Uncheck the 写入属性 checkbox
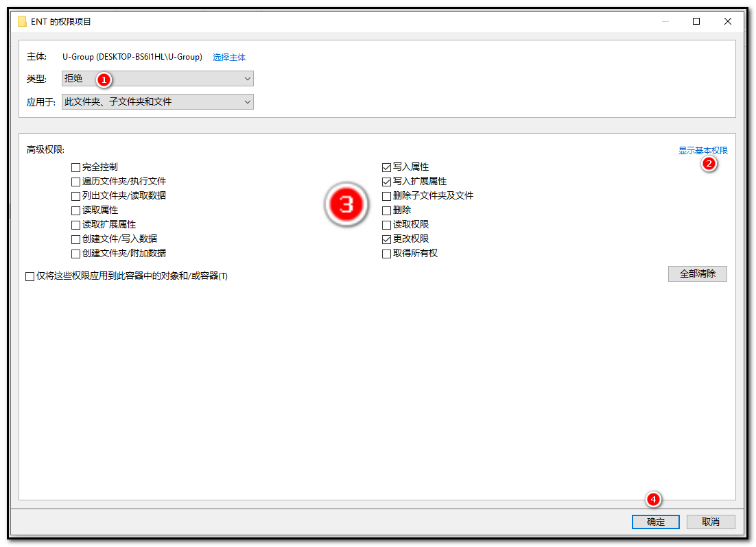Image resolution: width=756 pixels, height=547 pixels. [387, 167]
